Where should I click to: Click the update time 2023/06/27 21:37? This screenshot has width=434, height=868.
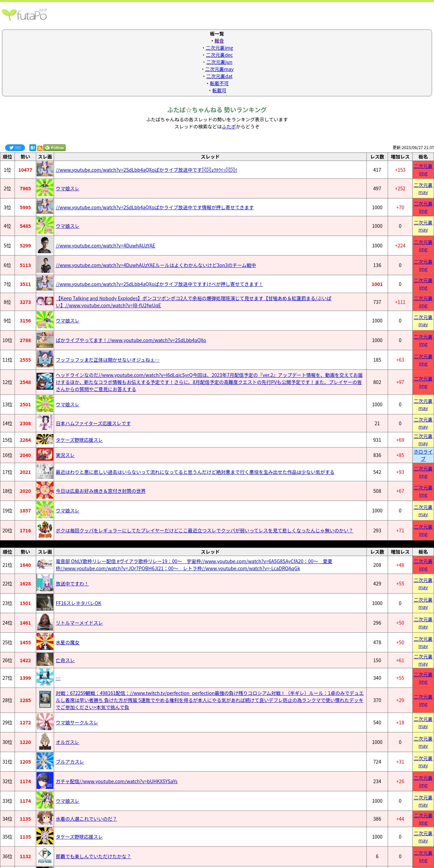click(413, 148)
